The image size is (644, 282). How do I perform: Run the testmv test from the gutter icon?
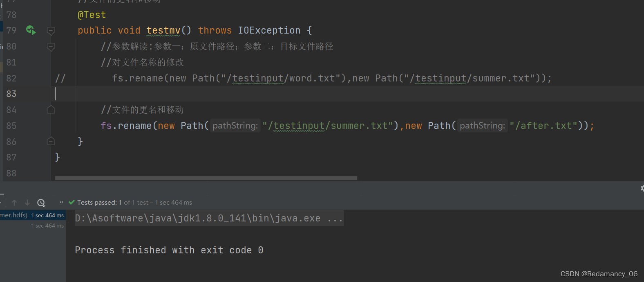pyautogui.click(x=31, y=30)
